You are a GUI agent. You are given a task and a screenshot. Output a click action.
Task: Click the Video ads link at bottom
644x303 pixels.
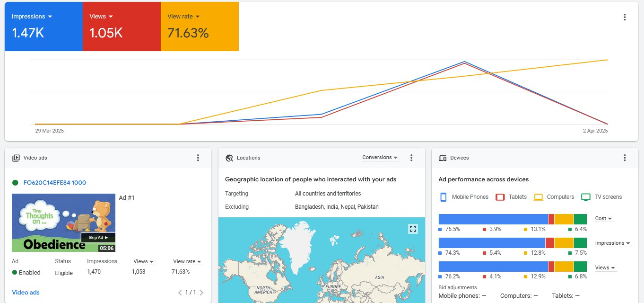click(26, 293)
